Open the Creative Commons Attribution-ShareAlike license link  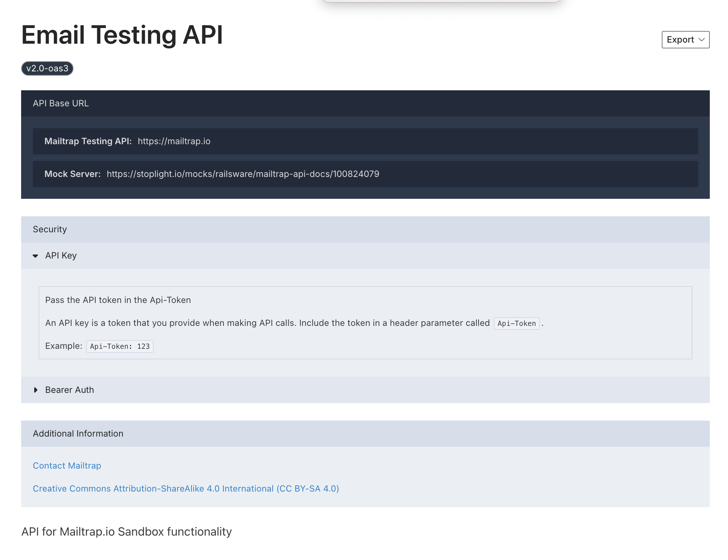[186, 489]
